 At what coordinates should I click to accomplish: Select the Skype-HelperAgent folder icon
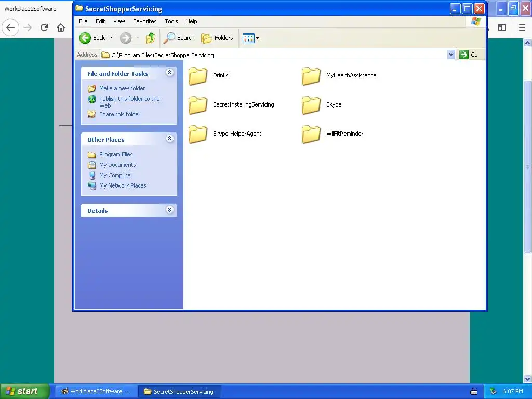click(198, 134)
